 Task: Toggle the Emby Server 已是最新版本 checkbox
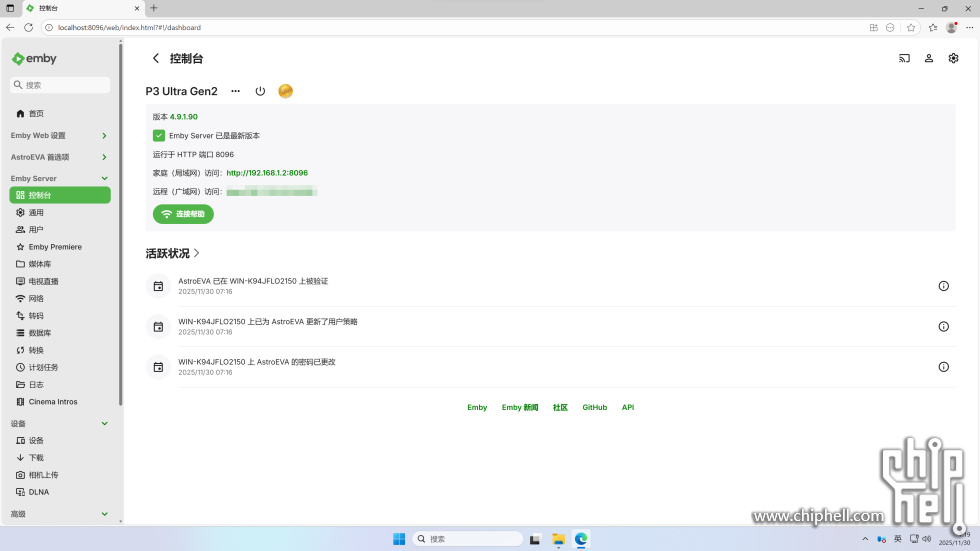[159, 136]
